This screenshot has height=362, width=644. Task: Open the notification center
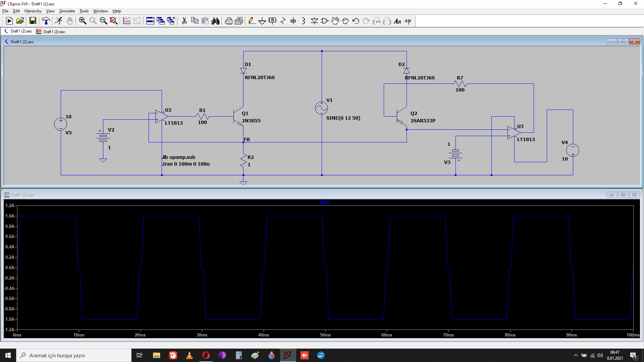(634, 355)
